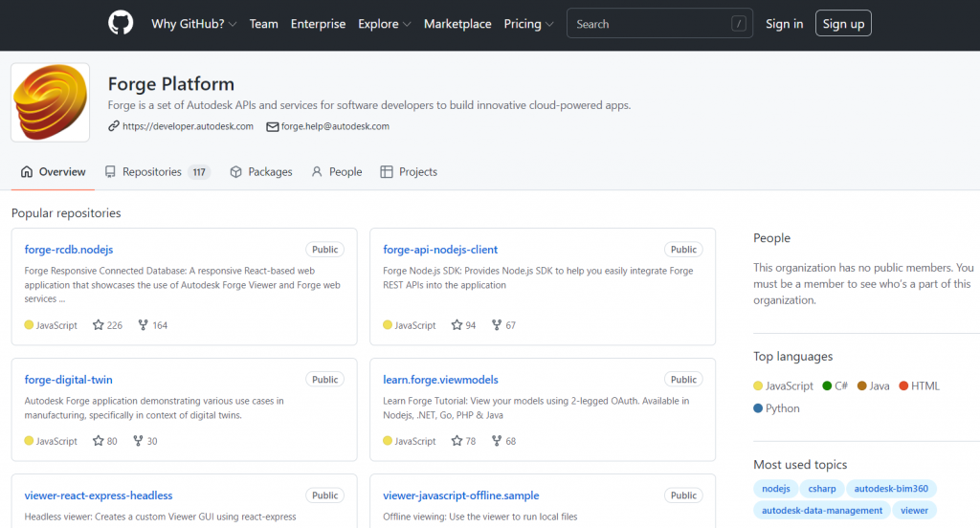Go to the People tab
Image resolution: width=980 pixels, height=528 pixels.
337,172
